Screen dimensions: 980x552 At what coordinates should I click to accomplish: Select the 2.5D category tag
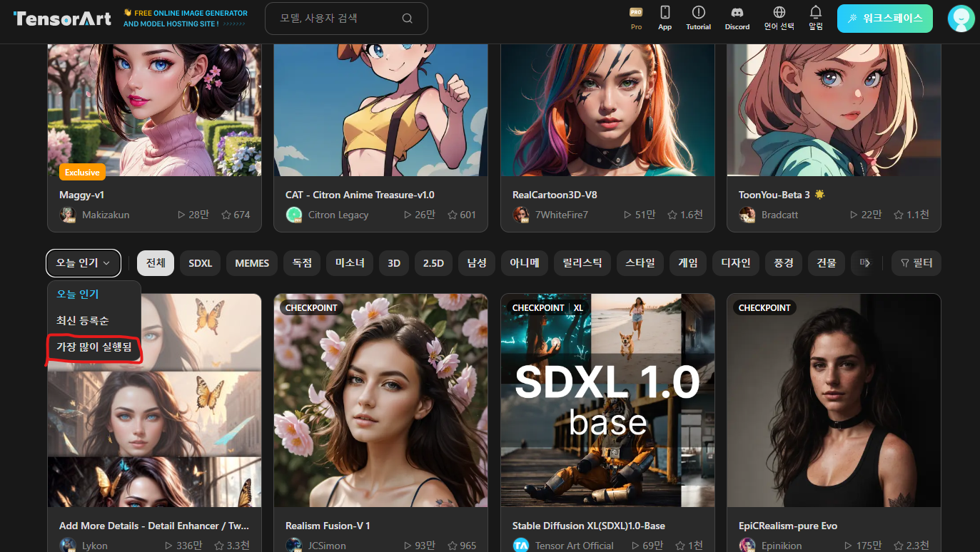pyautogui.click(x=433, y=263)
